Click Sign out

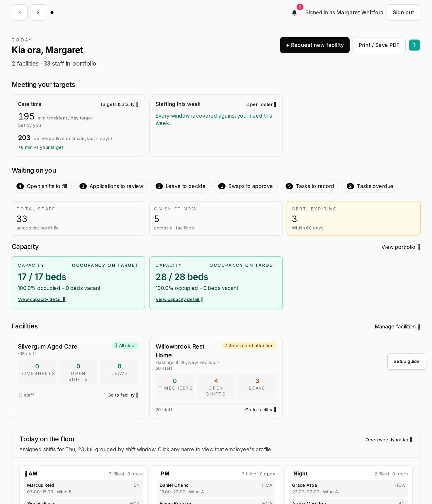pyautogui.click(x=403, y=12)
